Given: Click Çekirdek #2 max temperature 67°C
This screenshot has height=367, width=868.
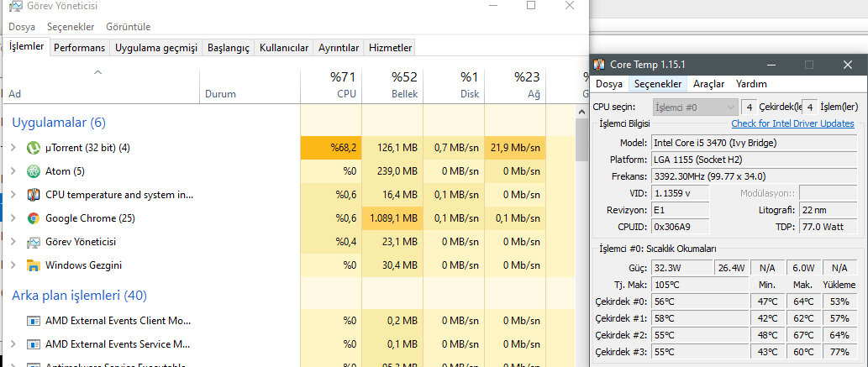Looking at the screenshot, I should click(x=803, y=335).
